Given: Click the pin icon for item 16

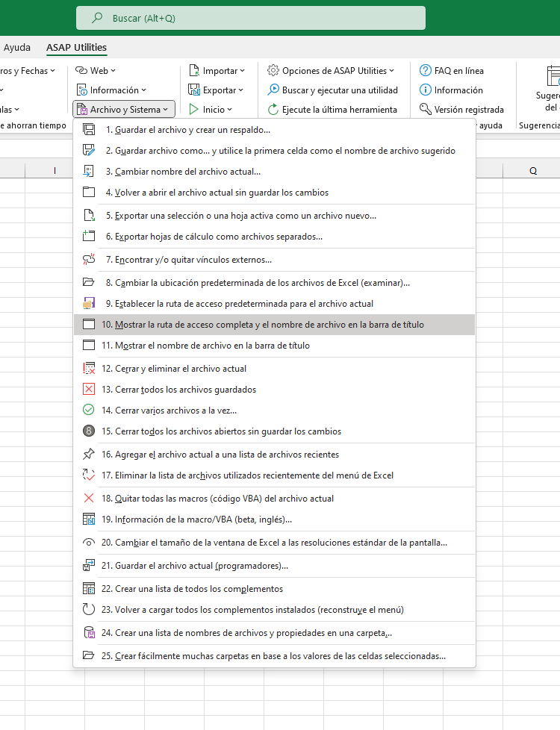Looking at the screenshot, I should click(89, 454).
